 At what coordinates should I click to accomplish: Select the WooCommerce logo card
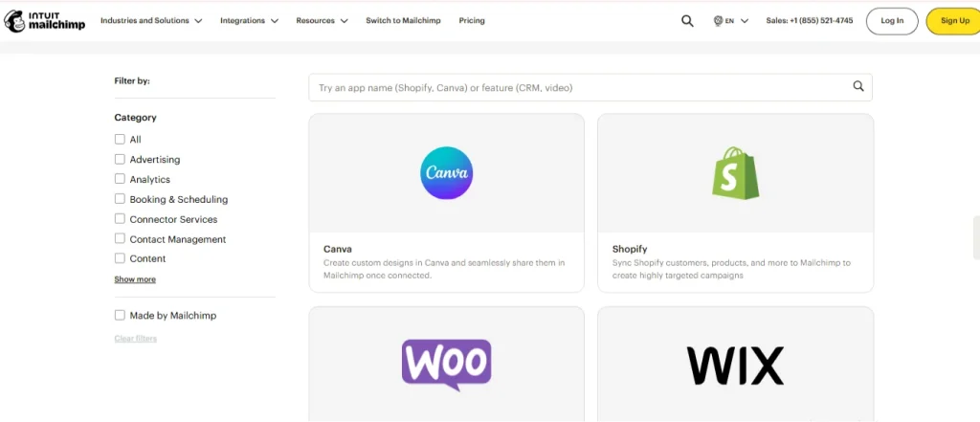coord(446,365)
